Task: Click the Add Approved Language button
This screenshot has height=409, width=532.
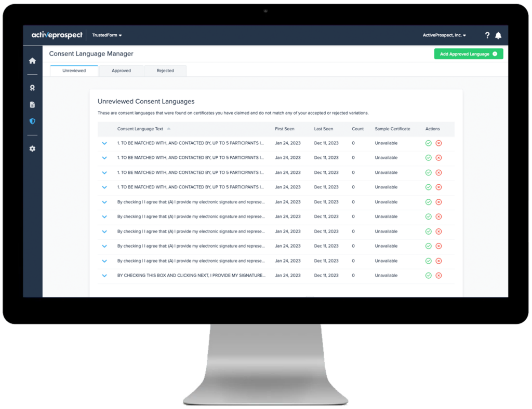Action: [468, 53]
